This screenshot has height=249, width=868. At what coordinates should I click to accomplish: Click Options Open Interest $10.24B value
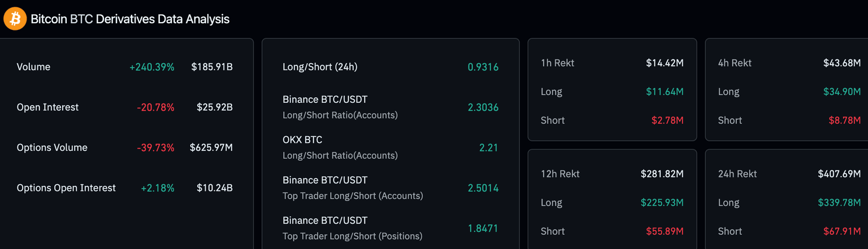(x=214, y=188)
